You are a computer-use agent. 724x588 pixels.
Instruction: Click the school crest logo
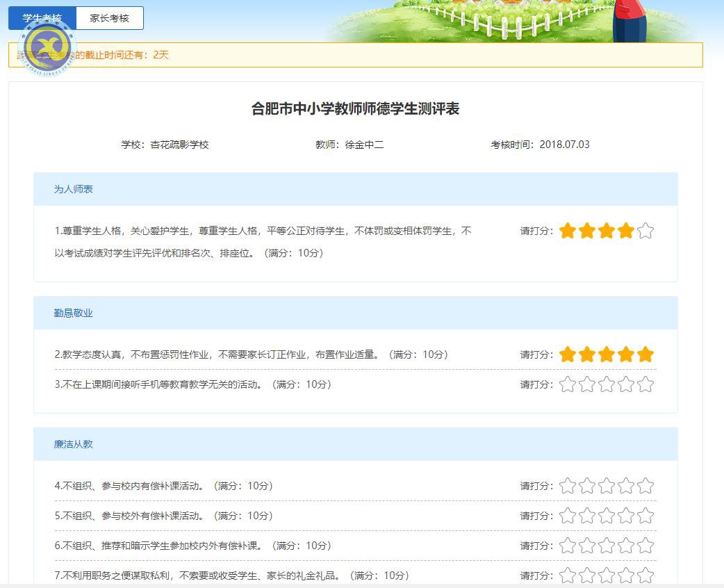pyautogui.click(x=46, y=46)
